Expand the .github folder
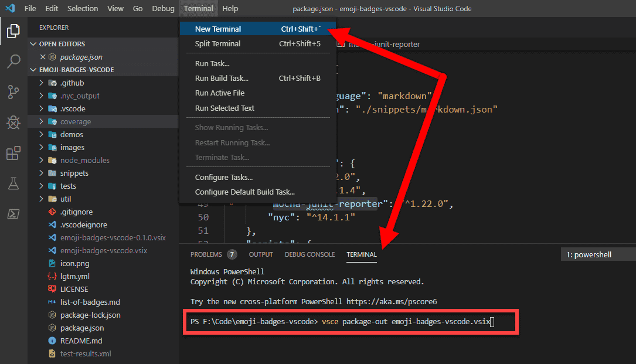Screen dimensions: 636x364 pyautogui.click(x=41, y=83)
